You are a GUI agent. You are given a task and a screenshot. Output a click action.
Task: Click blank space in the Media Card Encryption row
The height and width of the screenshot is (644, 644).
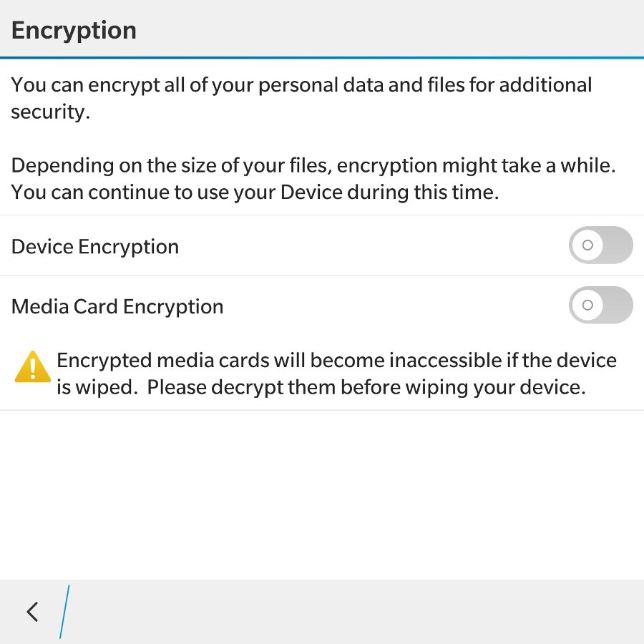(394, 307)
